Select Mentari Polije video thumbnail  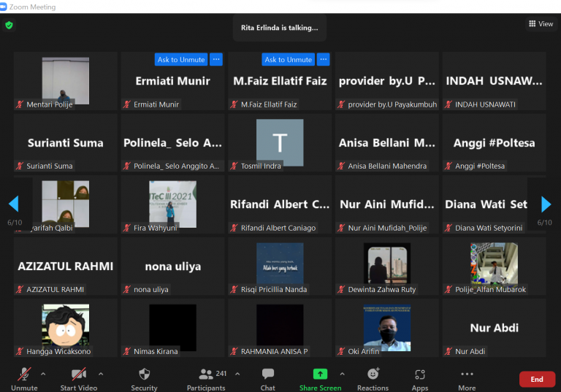point(66,81)
